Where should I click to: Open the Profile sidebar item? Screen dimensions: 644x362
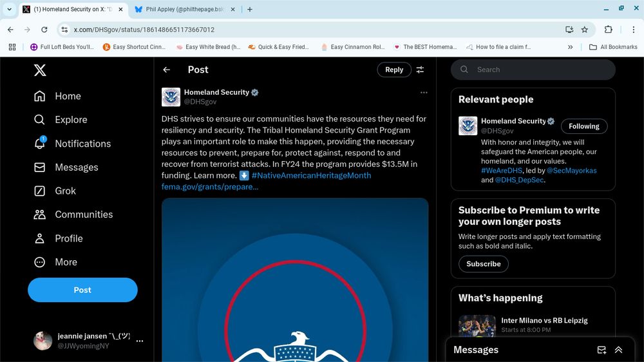tap(59, 238)
